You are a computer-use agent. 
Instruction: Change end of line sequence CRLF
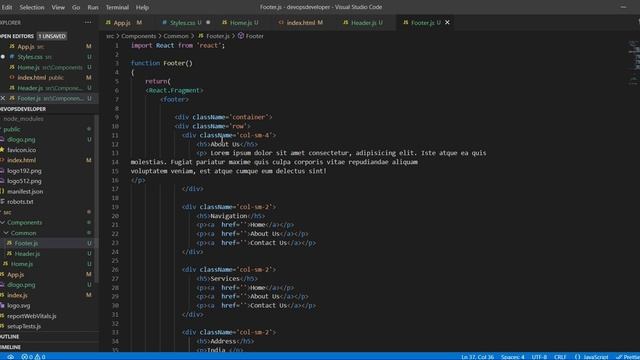[x=560, y=357]
